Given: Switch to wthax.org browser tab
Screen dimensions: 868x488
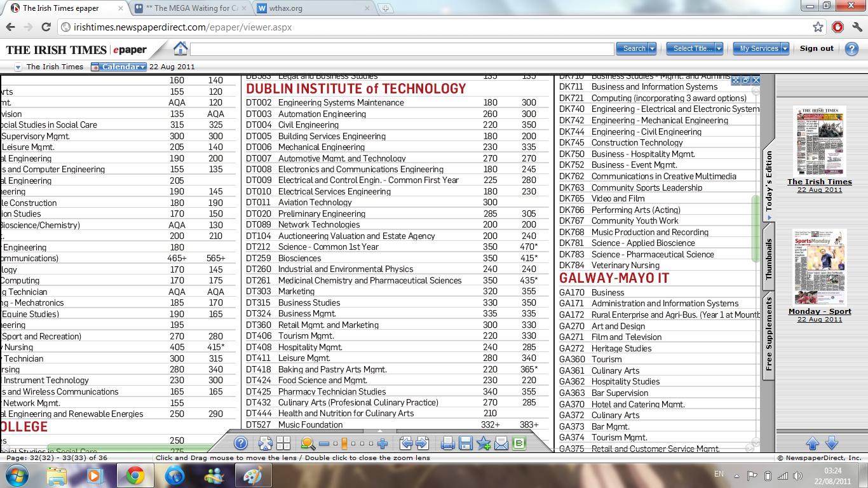Looking at the screenshot, I should click(x=313, y=8).
